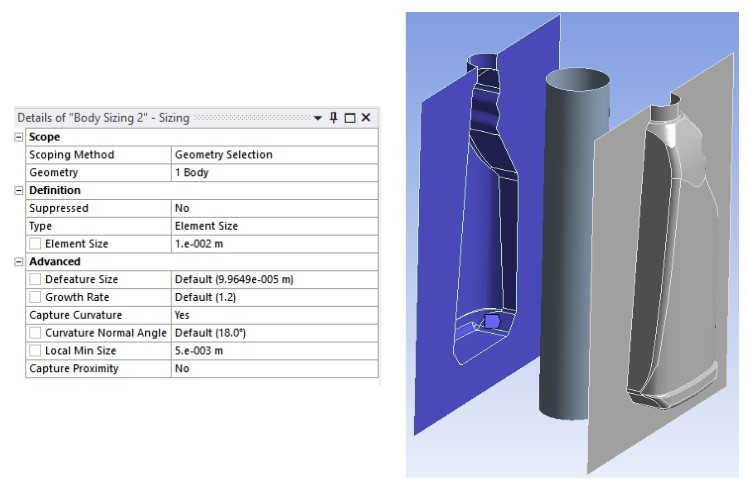Pin the Details panel with pushpin icon
The width and height of the screenshot is (748, 481).
[335, 118]
